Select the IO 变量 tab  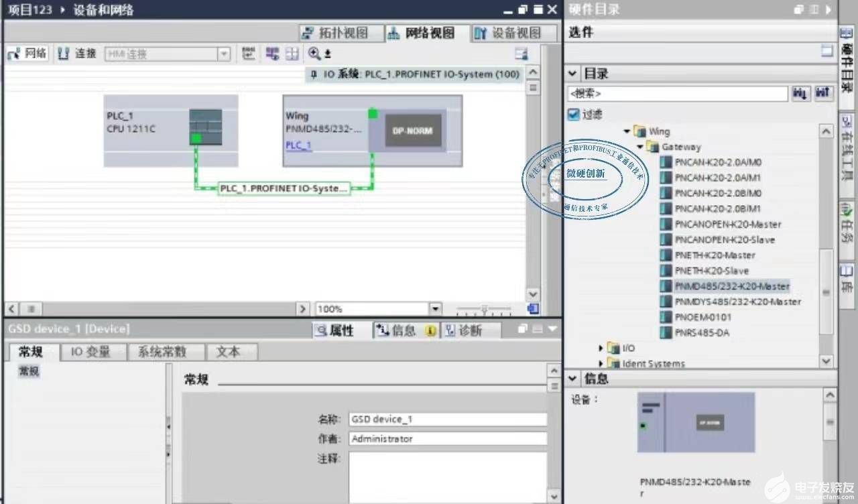[91, 352]
